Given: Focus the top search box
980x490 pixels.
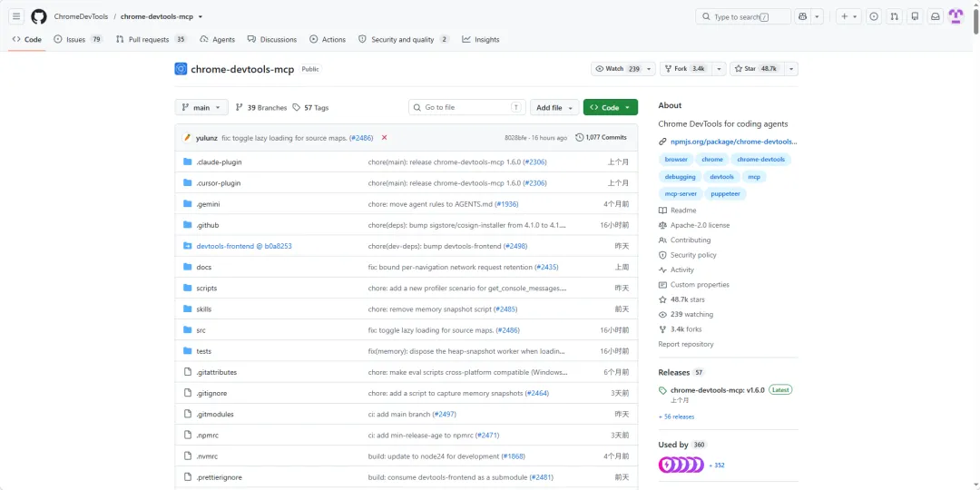Looking at the screenshot, I should pyautogui.click(x=743, y=16).
